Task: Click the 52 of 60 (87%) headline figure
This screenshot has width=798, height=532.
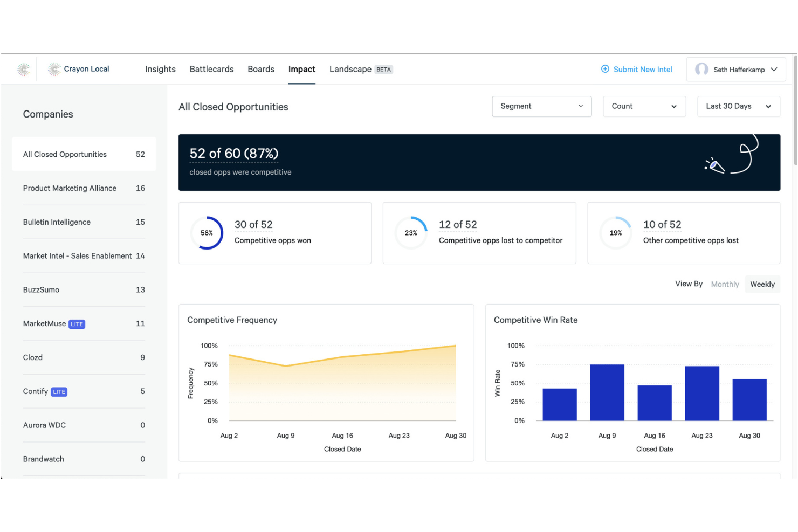Action: click(234, 154)
